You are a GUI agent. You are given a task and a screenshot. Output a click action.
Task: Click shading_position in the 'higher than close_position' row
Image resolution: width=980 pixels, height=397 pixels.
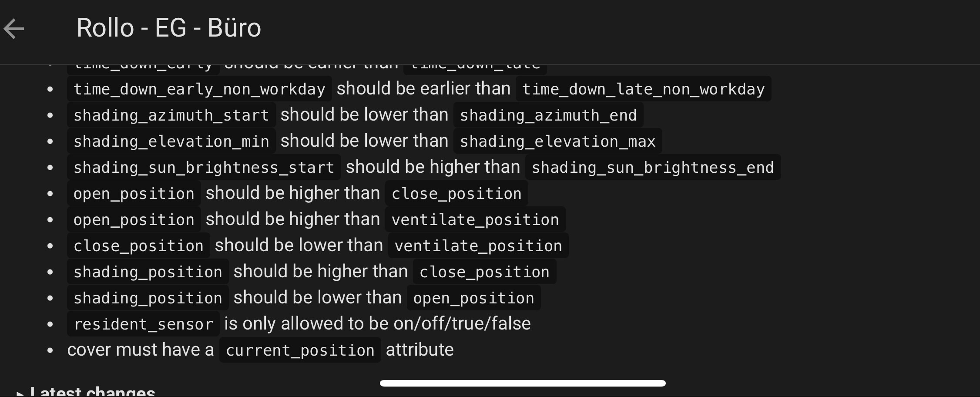[148, 272]
